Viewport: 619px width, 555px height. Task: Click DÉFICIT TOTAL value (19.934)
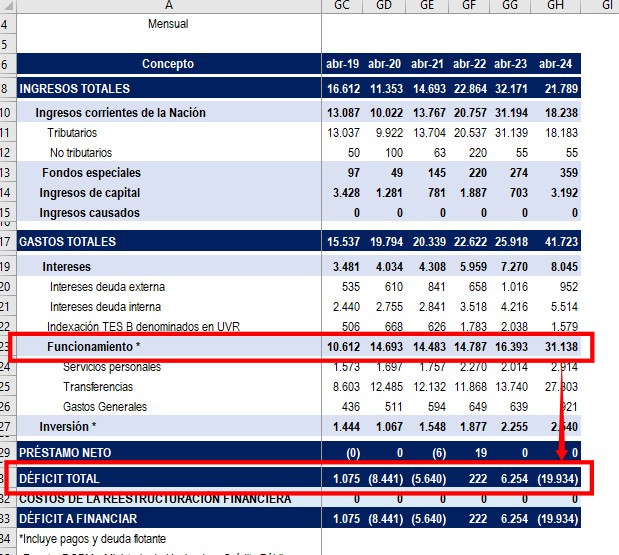tap(557, 478)
